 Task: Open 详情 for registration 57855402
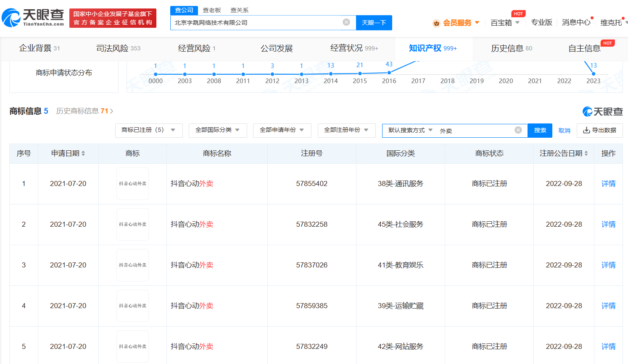click(608, 183)
